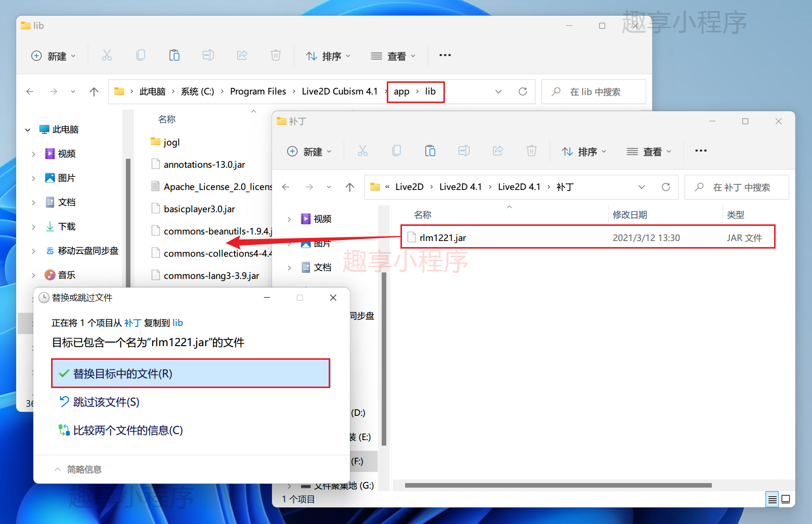The image size is (812, 524).
Task: Expand the 视频 node in lib sidebar
Action: 33,154
